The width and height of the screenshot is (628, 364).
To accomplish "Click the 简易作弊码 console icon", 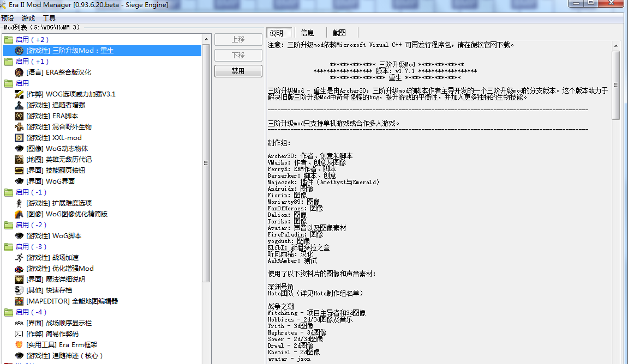I will [x=19, y=333].
